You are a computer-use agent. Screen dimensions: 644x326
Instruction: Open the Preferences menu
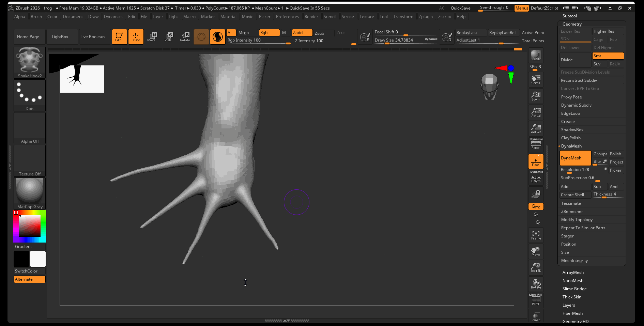287,17
